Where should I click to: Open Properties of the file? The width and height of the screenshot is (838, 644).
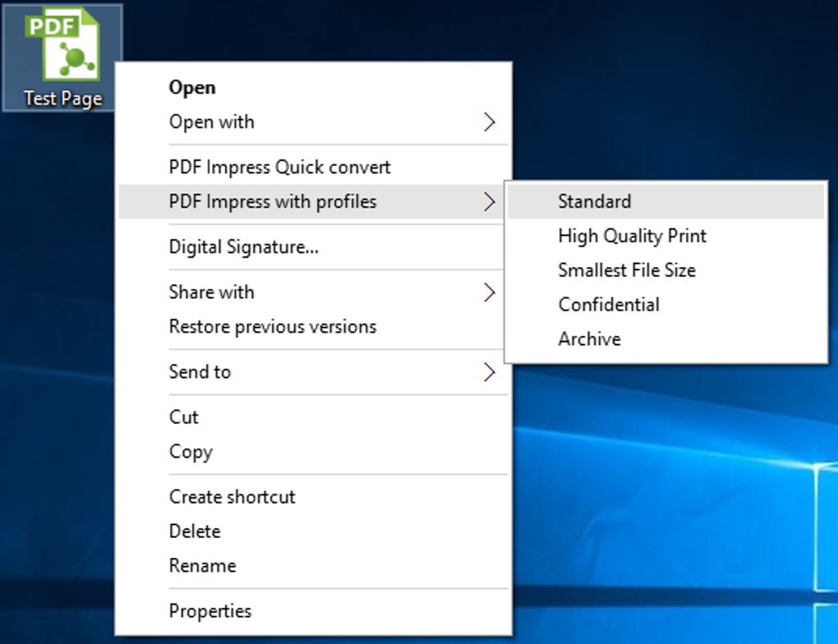313,611
